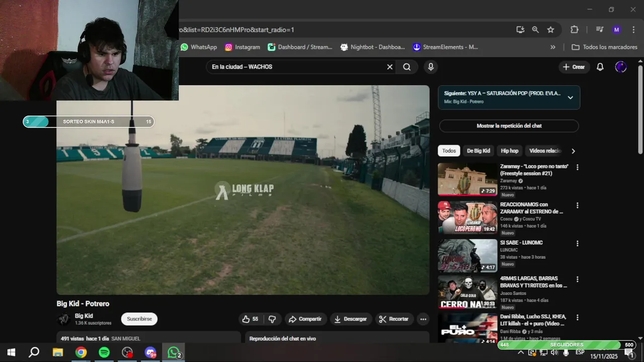Click the YouTube page vertical scrollbar

coord(640,111)
